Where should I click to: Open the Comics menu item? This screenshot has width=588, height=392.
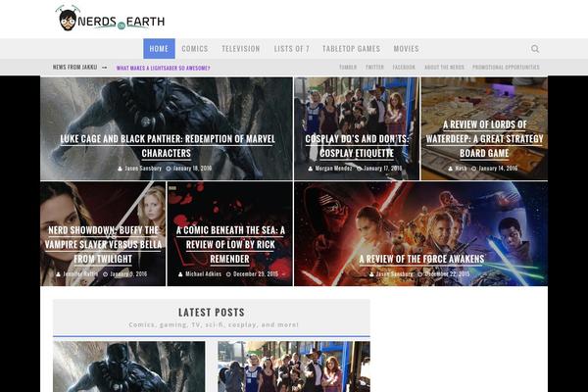pyautogui.click(x=195, y=49)
